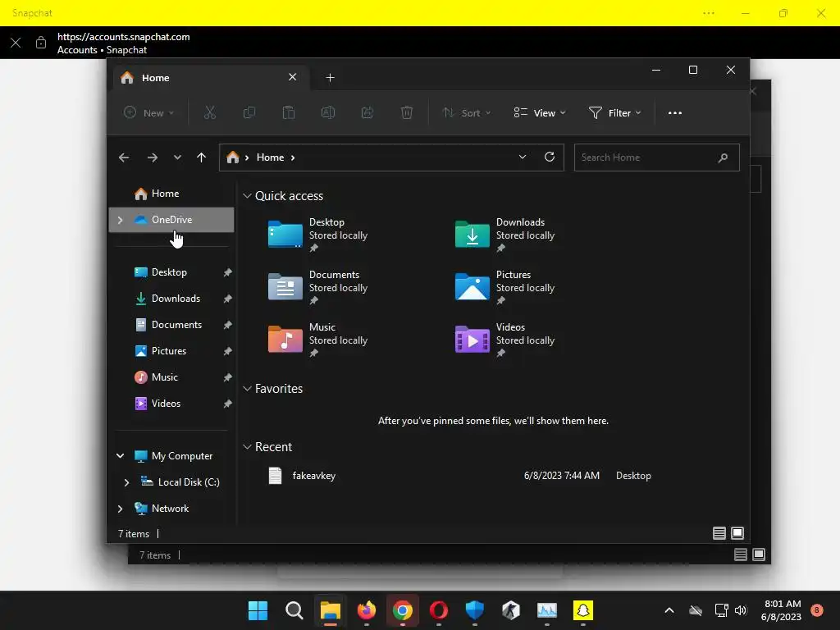Open Snapchat window three-dots menu
840x630 pixels.
(709, 13)
